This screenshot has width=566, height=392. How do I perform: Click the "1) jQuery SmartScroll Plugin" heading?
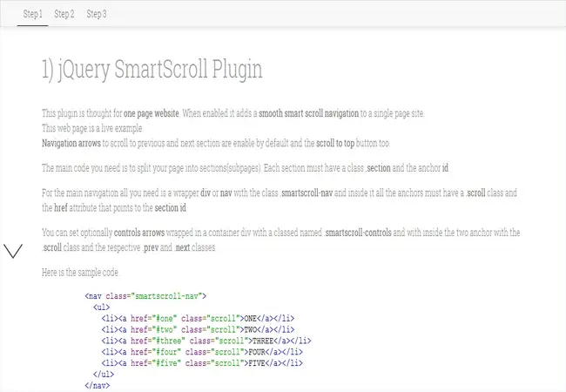152,69
